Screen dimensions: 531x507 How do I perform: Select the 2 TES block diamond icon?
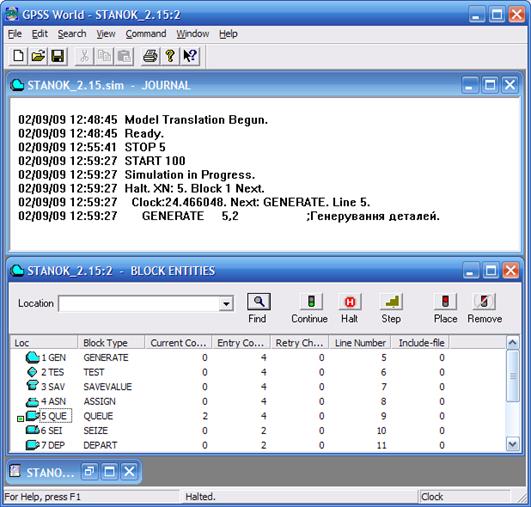(32, 372)
